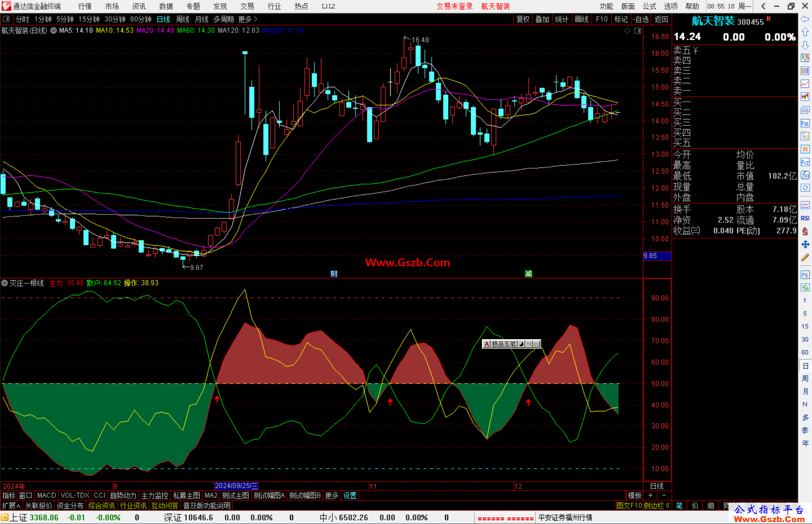
Task: Click the 2024/09/25 date marker on timeline
Action: [236, 486]
